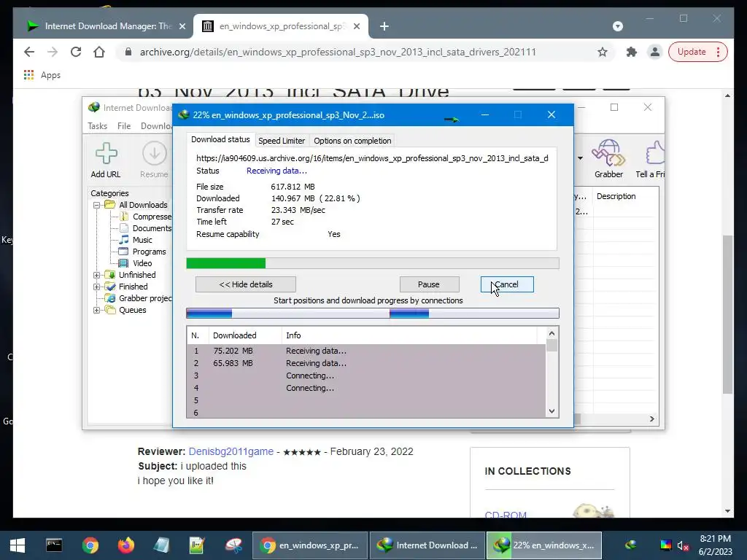
Task: Click the Downloaded column header
Action: pyautogui.click(x=245, y=335)
